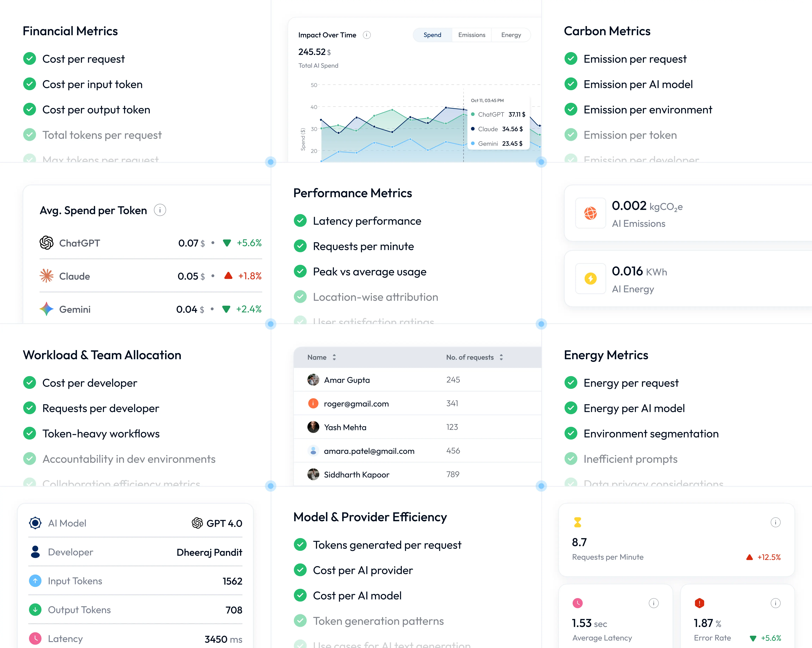
Task: Click the AI Model row icon
Action: [x=35, y=523]
